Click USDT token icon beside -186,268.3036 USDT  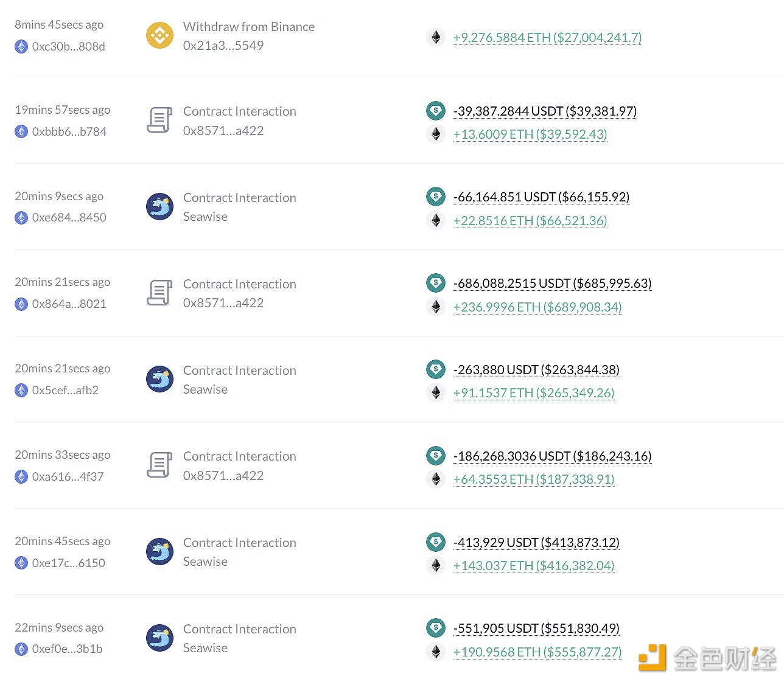(436, 456)
